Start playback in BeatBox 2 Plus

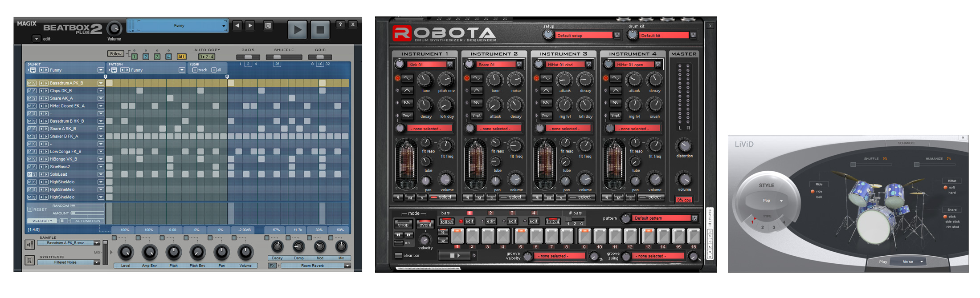coord(297,30)
